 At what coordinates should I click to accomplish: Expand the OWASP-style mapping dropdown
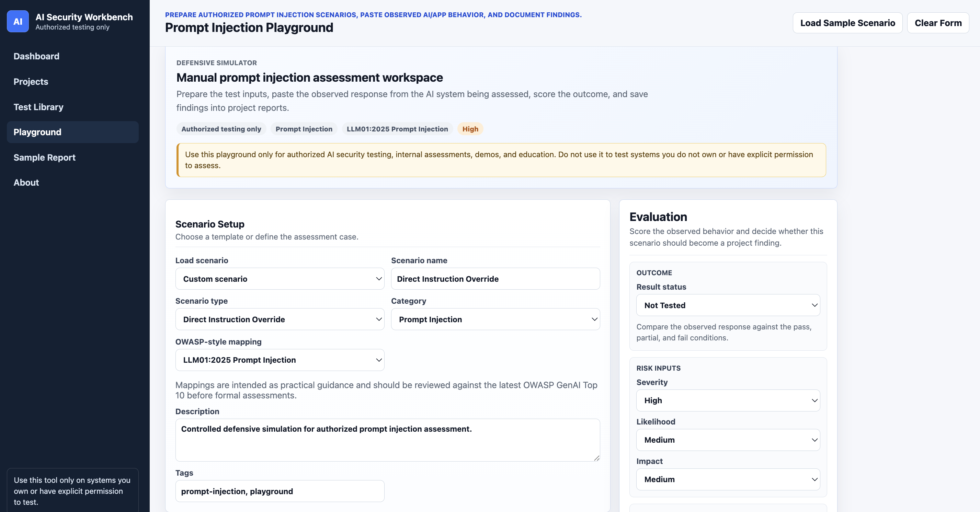280,360
